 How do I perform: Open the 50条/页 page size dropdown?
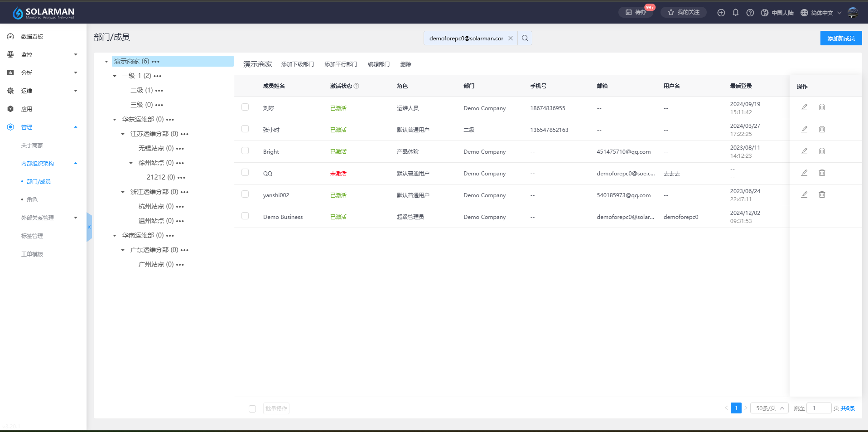769,408
